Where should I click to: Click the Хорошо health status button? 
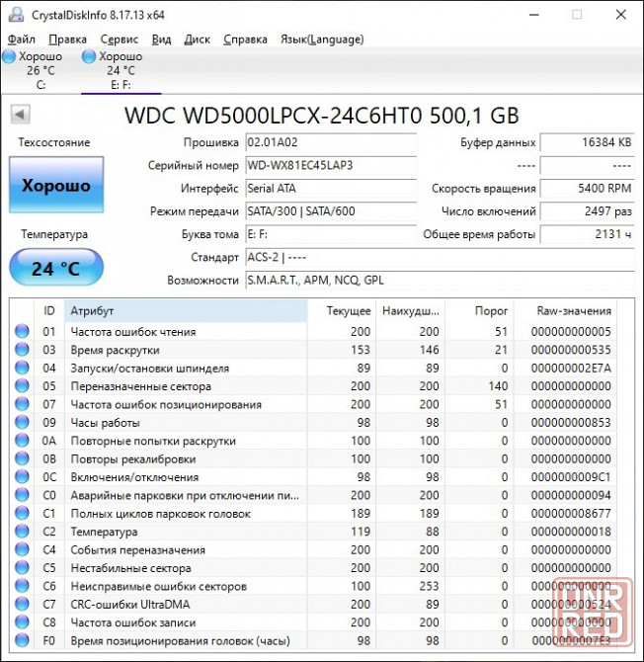[56, 185]
